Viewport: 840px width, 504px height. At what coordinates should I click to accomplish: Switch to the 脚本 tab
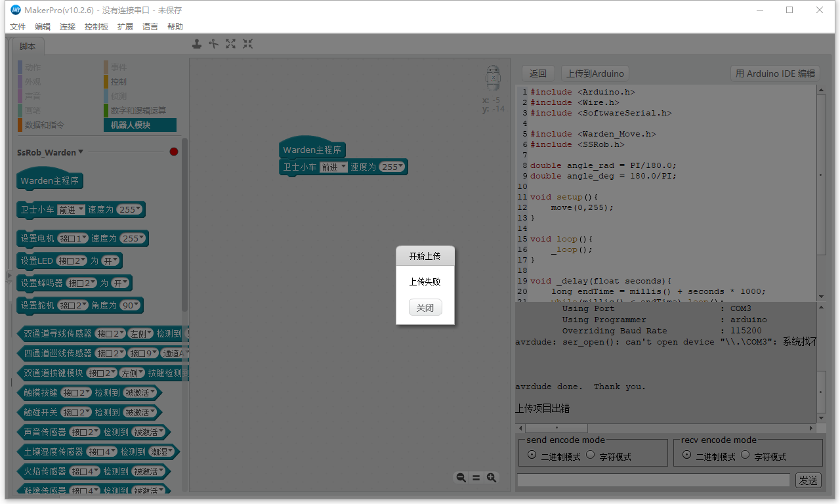28,47
